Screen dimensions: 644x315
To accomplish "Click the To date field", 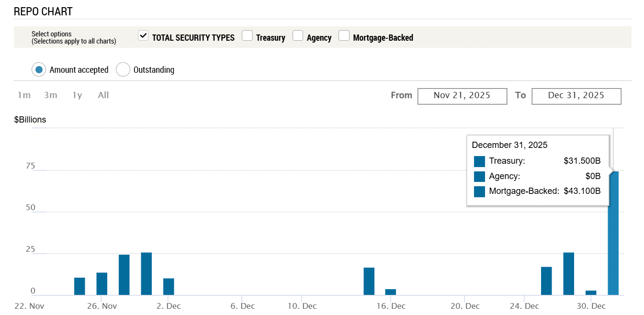I will (x=576, y=96).
